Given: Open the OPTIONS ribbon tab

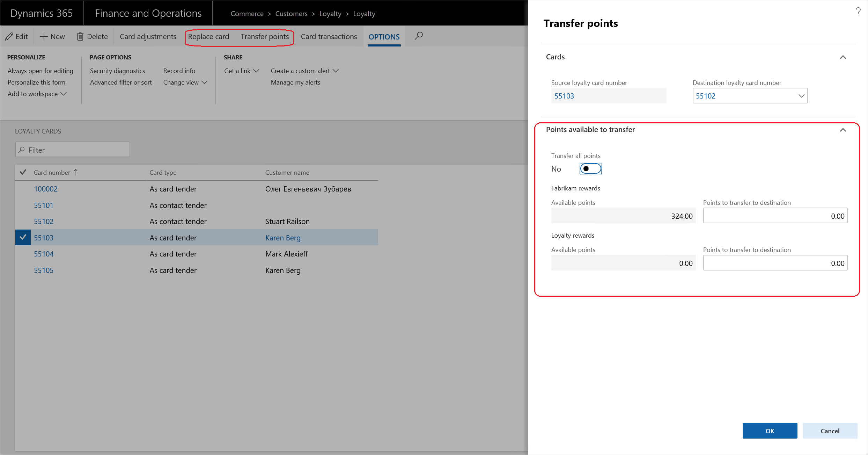Looking at the screenshot, I should coord(383,36).
